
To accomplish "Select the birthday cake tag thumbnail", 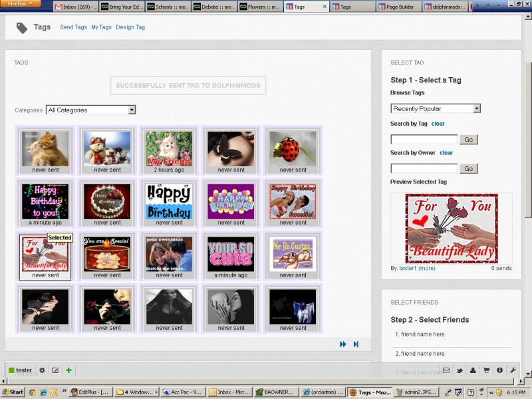I will (107, 201).
